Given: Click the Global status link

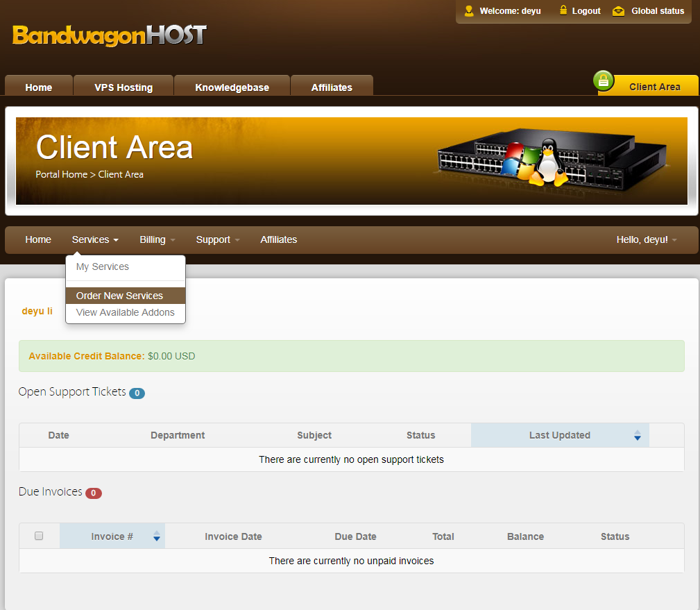Looking at the screenshot, I should pyautogui.click(x=658, y=11).
